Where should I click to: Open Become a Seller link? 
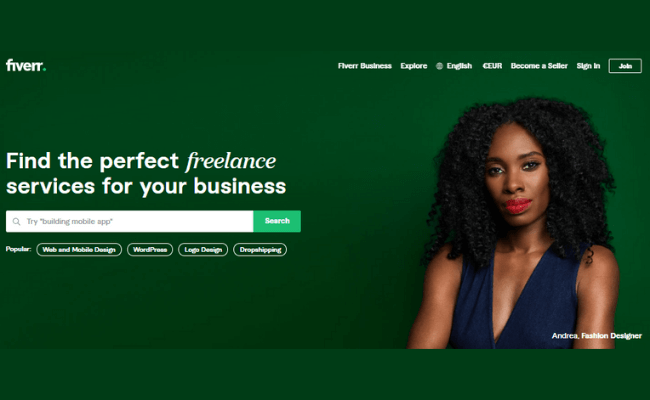(539, 66)
